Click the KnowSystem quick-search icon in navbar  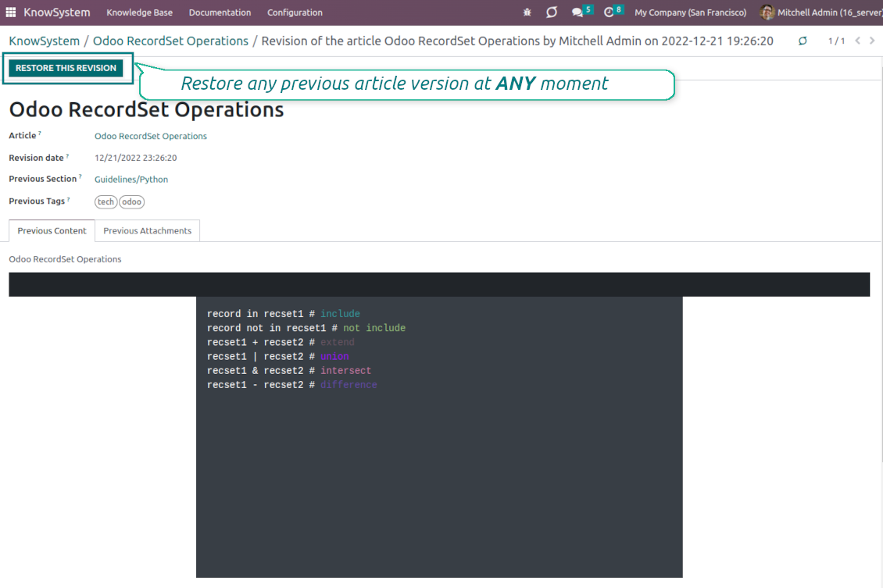pos(552,12)
